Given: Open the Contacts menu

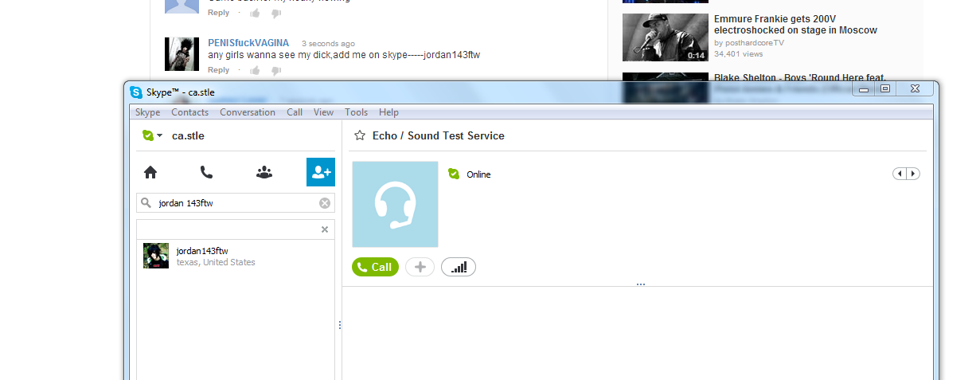Looking at the screenshot, I should (190, 112).
